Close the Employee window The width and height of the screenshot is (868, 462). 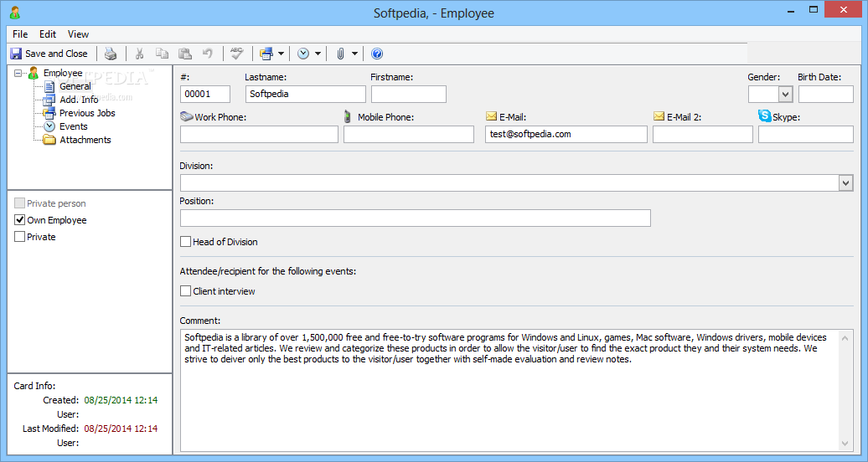tap(844, 10)
